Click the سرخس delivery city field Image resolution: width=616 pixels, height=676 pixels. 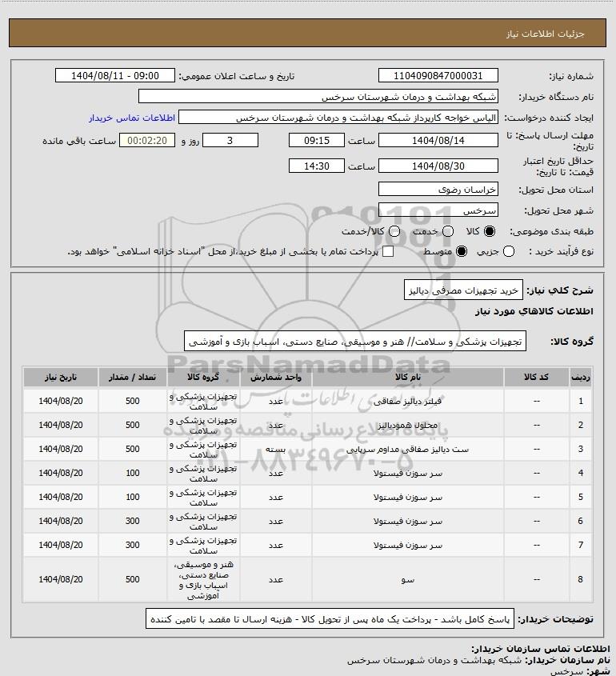tap(438, 210)
